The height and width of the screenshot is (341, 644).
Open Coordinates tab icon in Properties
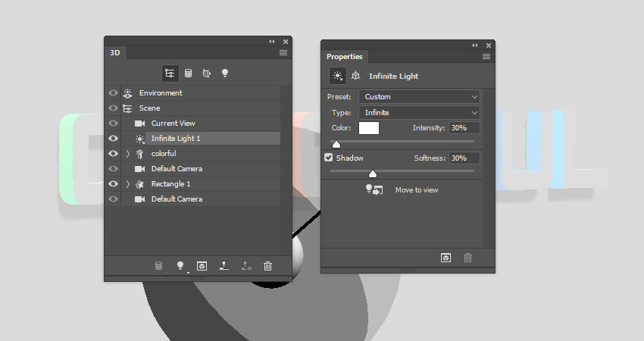[x=355, y=76]
